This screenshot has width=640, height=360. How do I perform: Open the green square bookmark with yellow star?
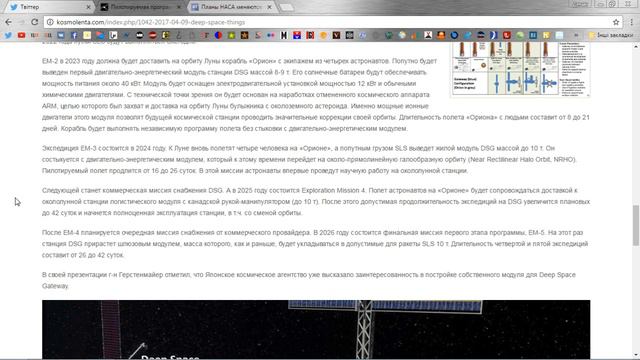coord(231,36)
